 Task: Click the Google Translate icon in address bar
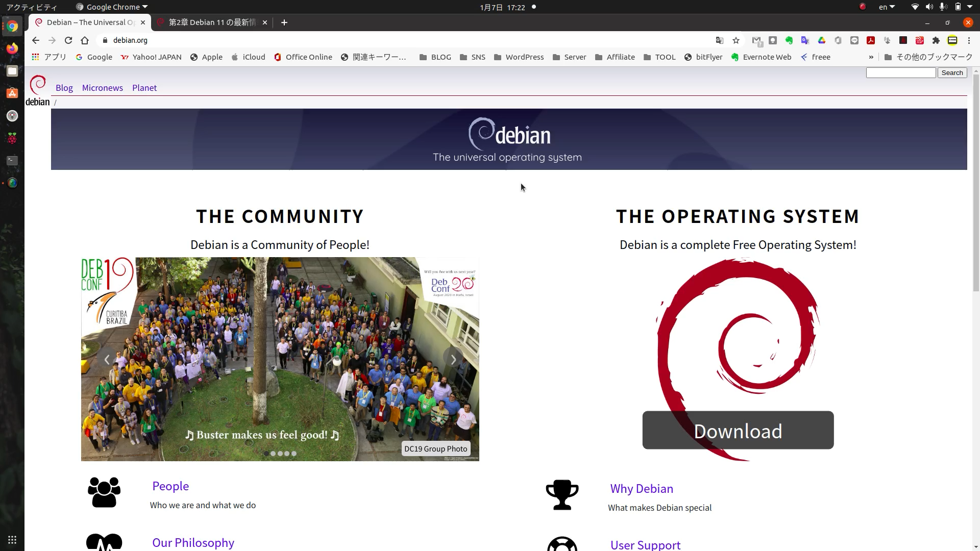(719, 40)
